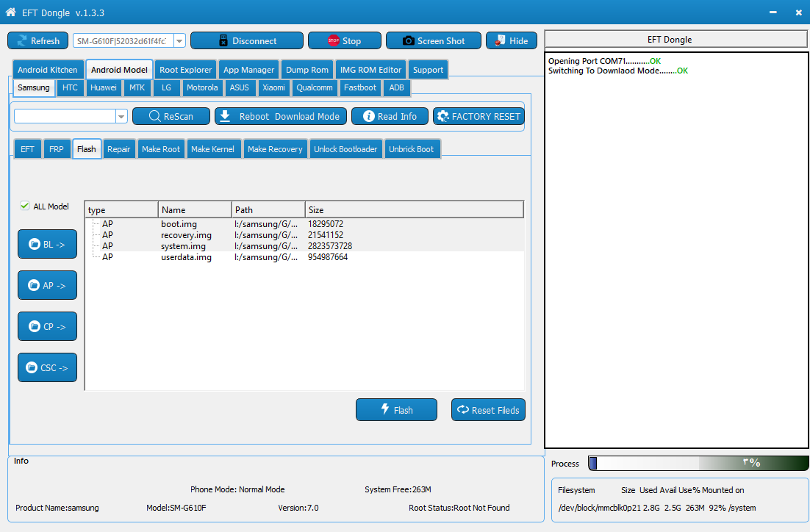Click the Size column header
Viewport: 810px width, 532px height.
[x=415, y=209]
